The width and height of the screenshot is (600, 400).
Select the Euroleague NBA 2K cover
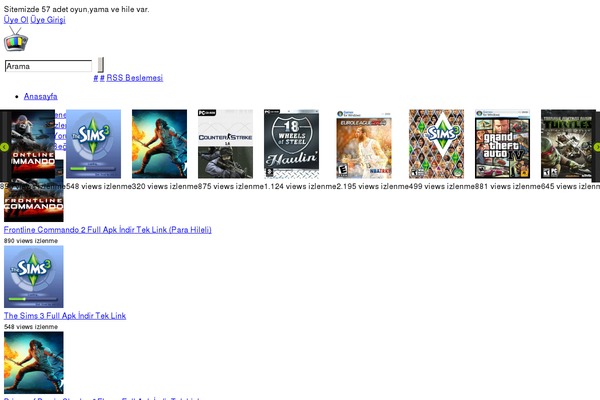coord(364,144)
